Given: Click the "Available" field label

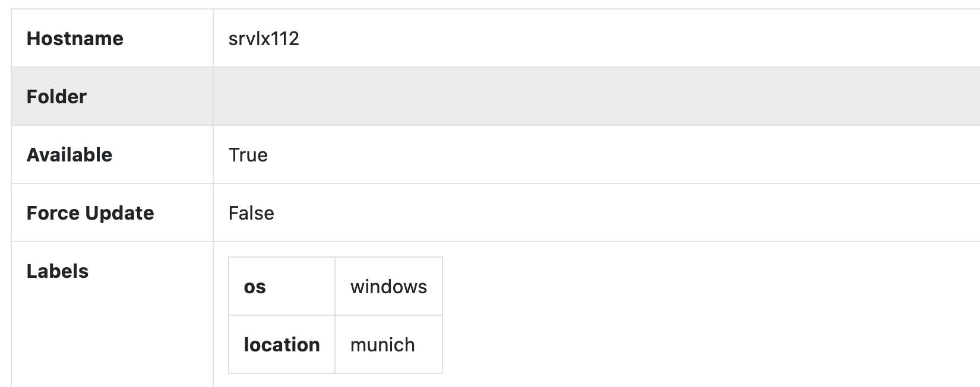Looking at the screenshot, I should pyautogui.click(x=69, y=155).
